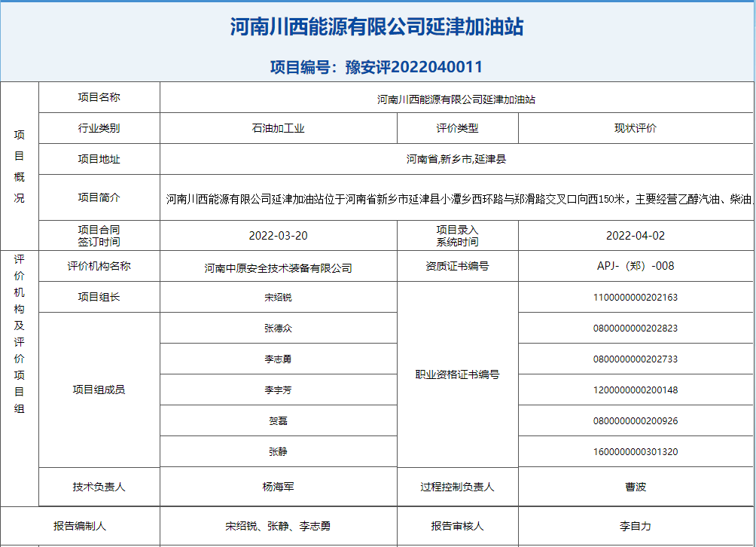Select team member 贺磊
Image resolution: width=756 pixels, height=547 pixels.
pos(278,421)
